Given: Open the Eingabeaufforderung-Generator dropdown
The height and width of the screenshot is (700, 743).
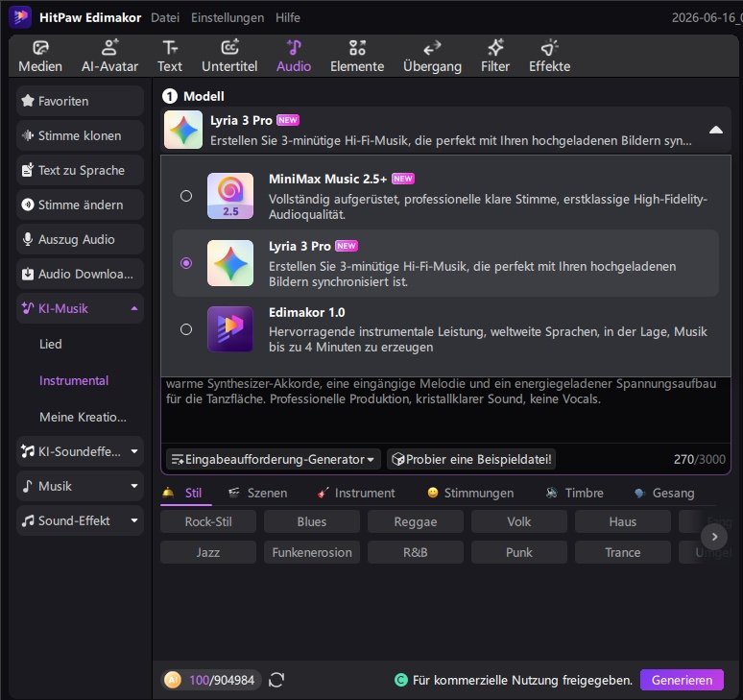Looking at the screenshot, I should (274, 459).
